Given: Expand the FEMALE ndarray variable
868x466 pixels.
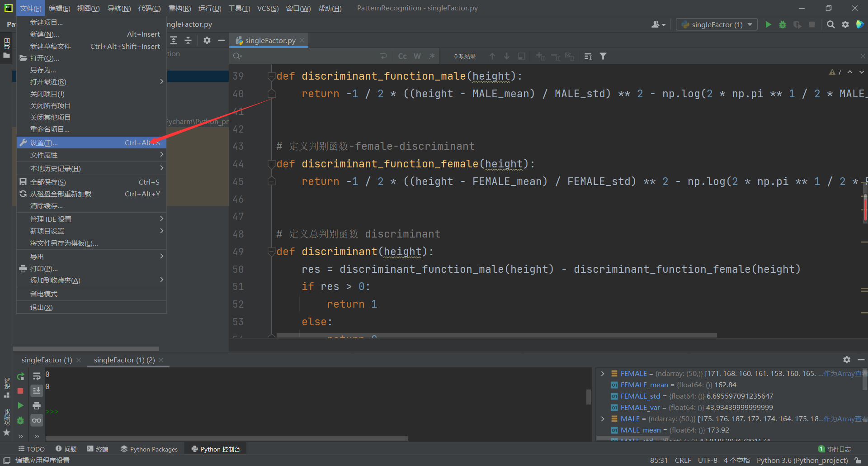Looking at the screenshot, I should click(603, 373).
